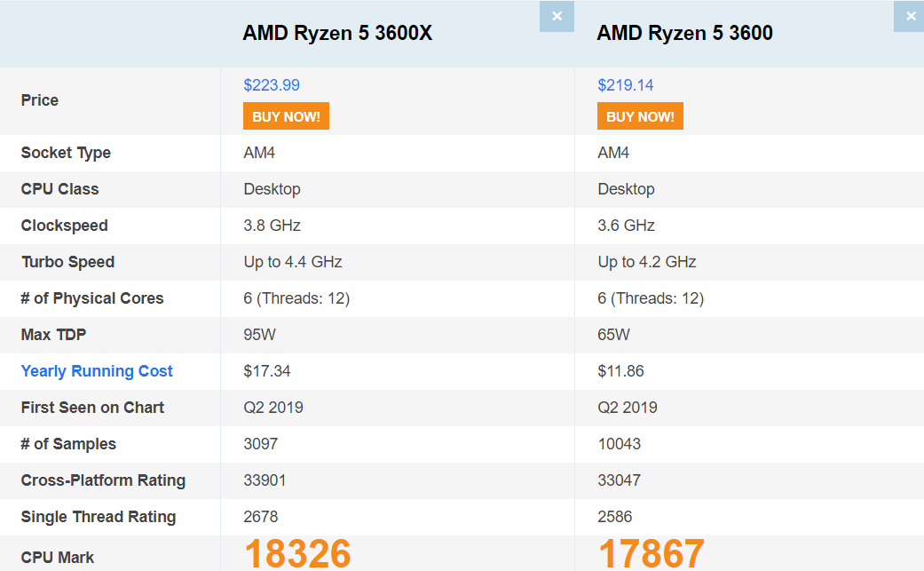Click the 10043 samples value

(x=619, y=444)
